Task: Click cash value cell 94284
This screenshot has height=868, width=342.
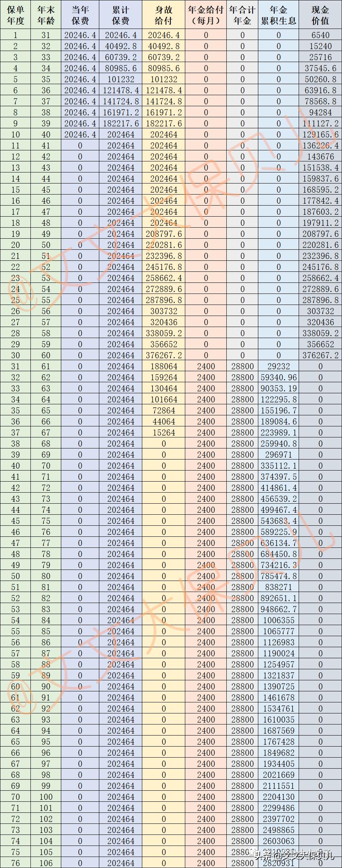Action: click(320, 112)
